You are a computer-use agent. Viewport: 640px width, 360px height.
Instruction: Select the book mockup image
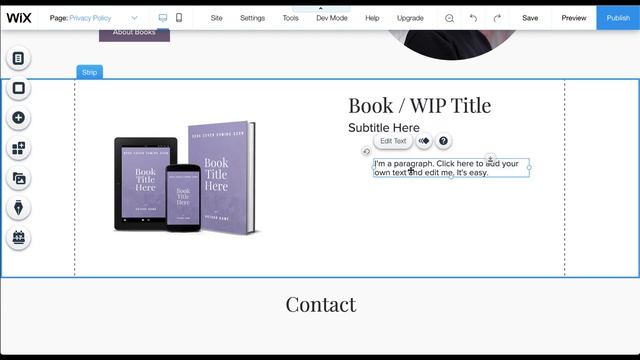coord(186,178)
